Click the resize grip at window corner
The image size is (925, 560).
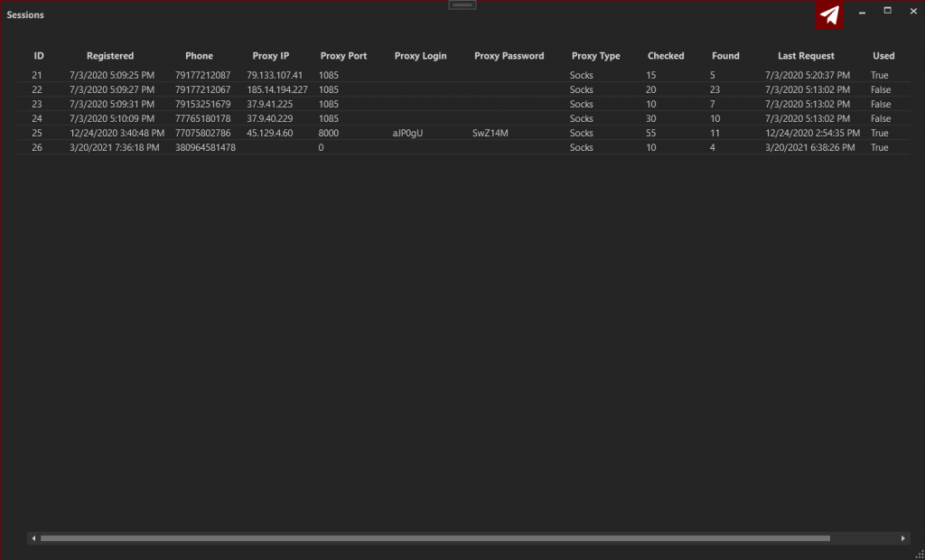pos(919,554)
